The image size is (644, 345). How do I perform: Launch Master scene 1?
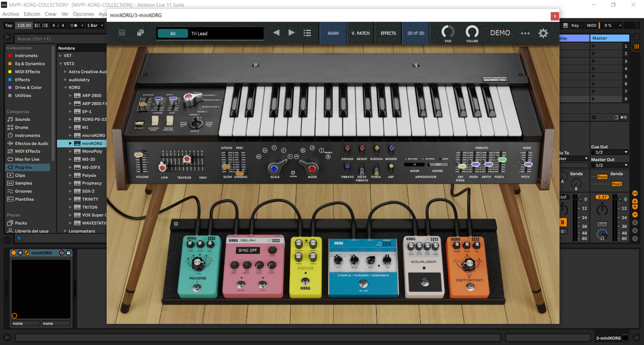pyautogui.click(x=593, y=46)
